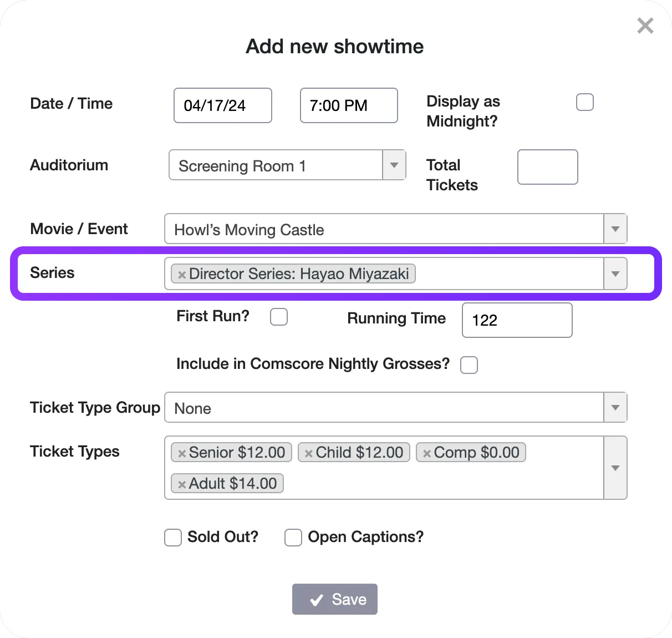Expand the Movie / Event dropdown arrow
672x638 pixels.
pos(615,229)
